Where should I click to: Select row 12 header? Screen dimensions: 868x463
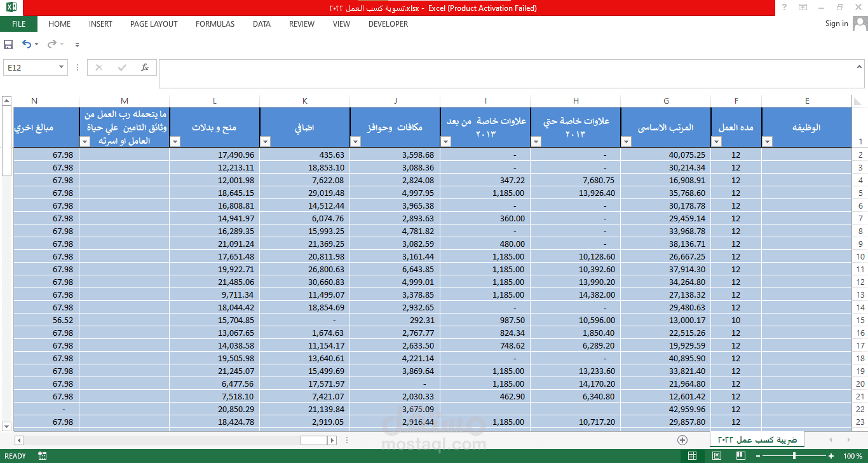860,282
